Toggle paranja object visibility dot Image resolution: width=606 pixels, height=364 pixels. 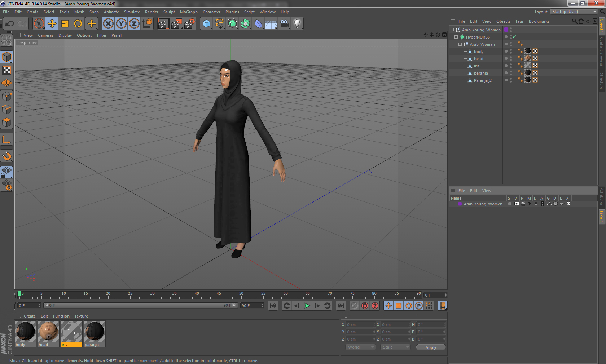pyautogui.click(x=506, y=73)
